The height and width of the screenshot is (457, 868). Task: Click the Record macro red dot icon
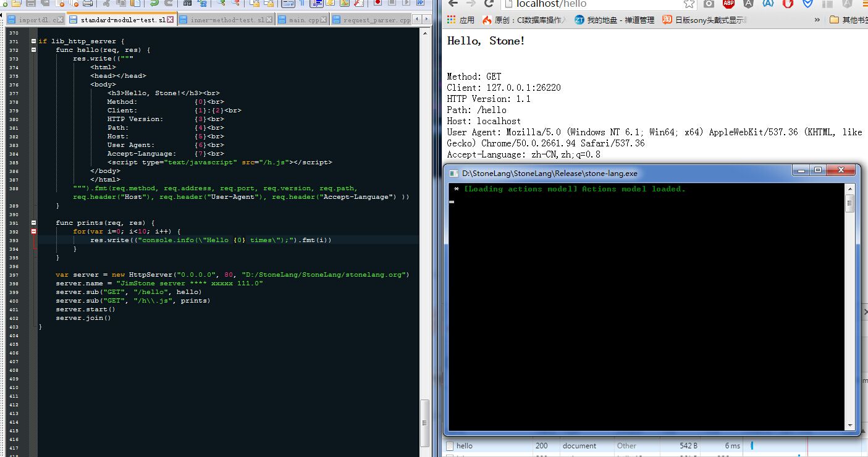[x=378, y=3]
